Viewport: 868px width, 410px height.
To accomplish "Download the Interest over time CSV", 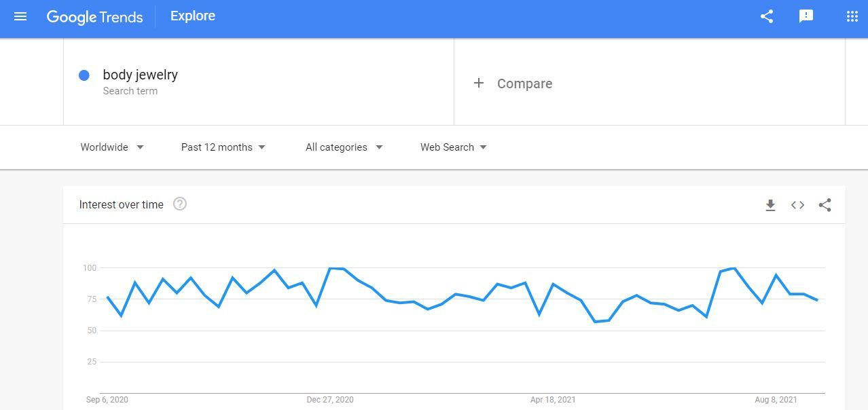I will click(770, 205).
